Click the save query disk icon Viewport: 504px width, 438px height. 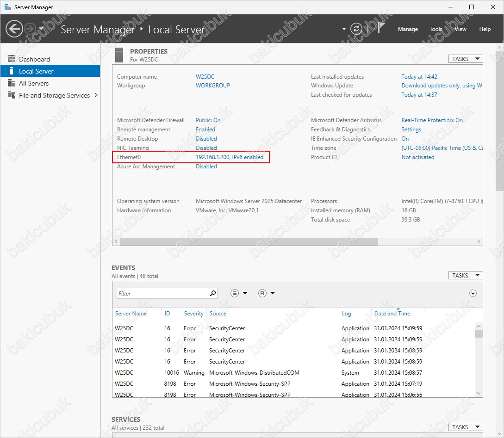tap(262, 293)
